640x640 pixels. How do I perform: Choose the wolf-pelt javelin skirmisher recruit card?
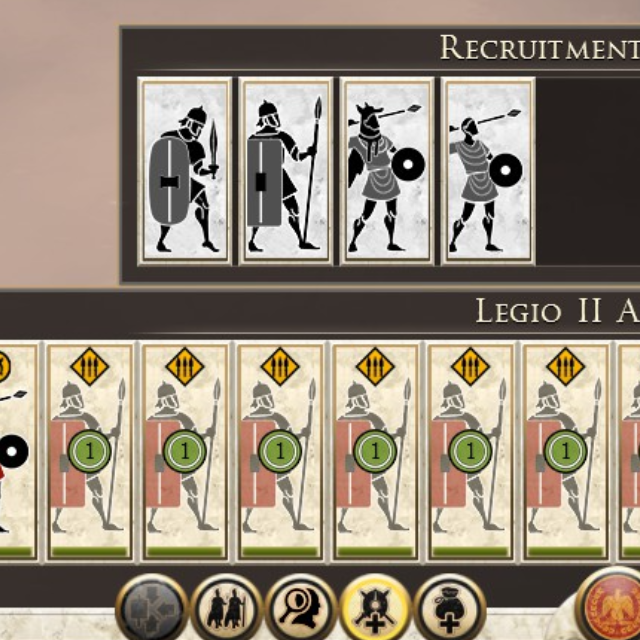tap(387, 171)
